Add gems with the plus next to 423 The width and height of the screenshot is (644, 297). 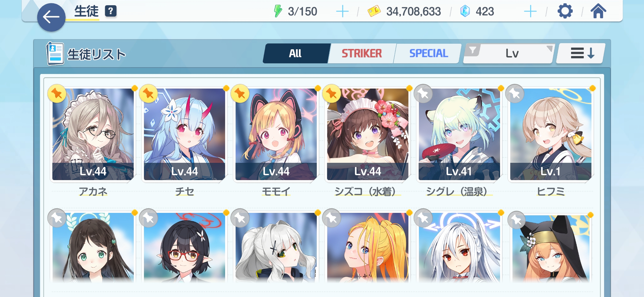[x=530, y=12]
